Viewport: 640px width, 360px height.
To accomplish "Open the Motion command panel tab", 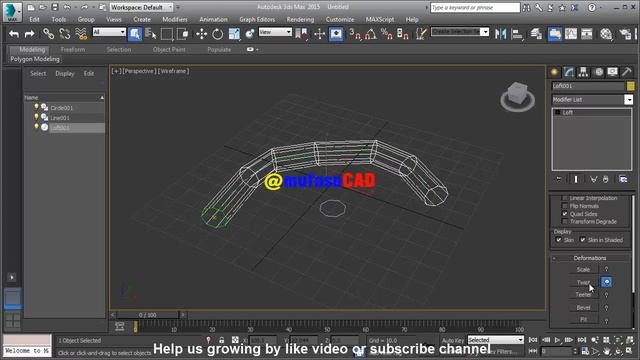I will [x=598, y=72].
